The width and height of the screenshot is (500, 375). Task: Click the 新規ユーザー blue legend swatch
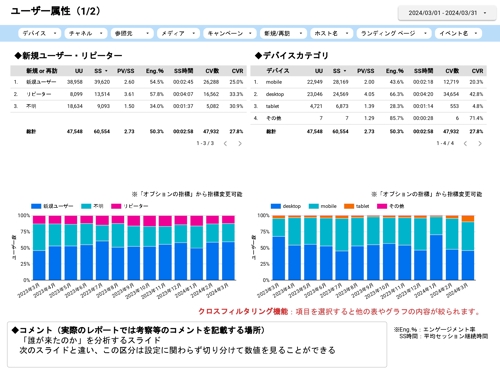(x=36, y=206)
